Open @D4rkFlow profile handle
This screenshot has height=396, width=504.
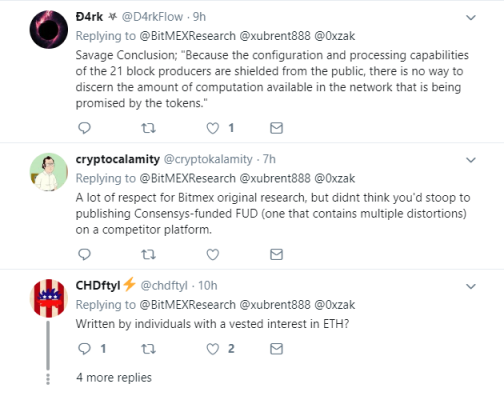pyautogui.click(x=152, y=17)
